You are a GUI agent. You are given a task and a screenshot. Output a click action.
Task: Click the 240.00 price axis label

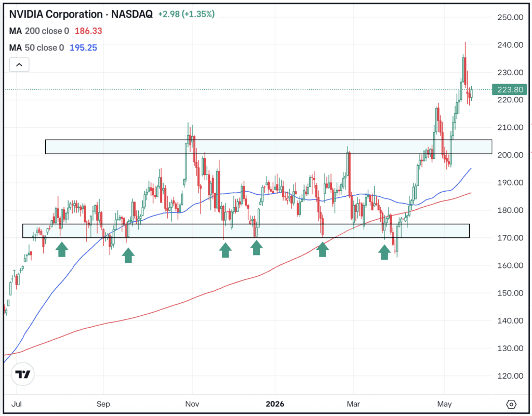(x=510, y=45)
